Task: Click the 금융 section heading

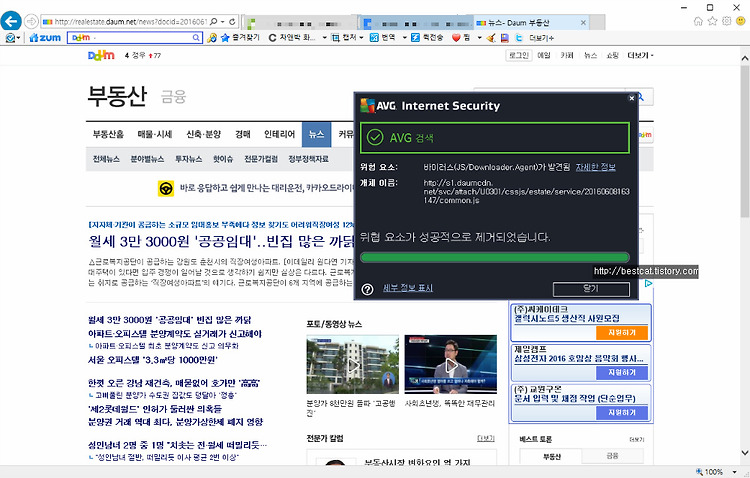Action: (173, 97)
